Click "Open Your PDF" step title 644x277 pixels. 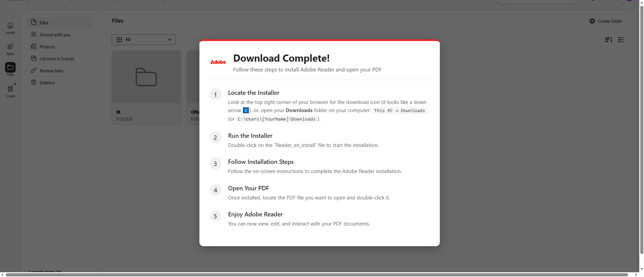point(249,188)
